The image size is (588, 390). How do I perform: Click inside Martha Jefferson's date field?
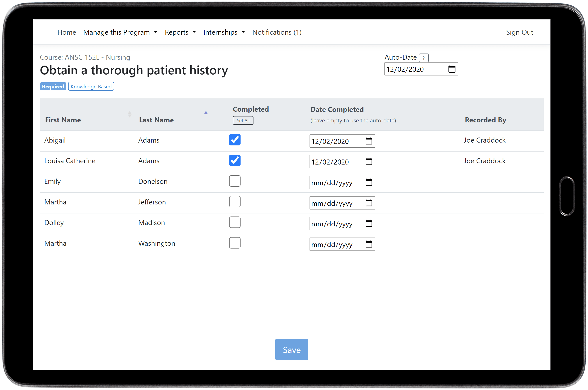tap(333, 203)
